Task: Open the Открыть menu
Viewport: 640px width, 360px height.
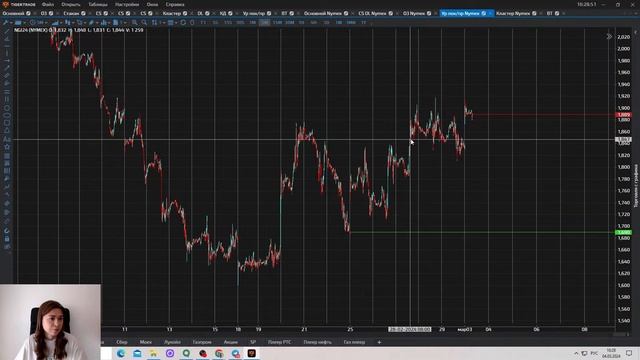Action: 71,4
